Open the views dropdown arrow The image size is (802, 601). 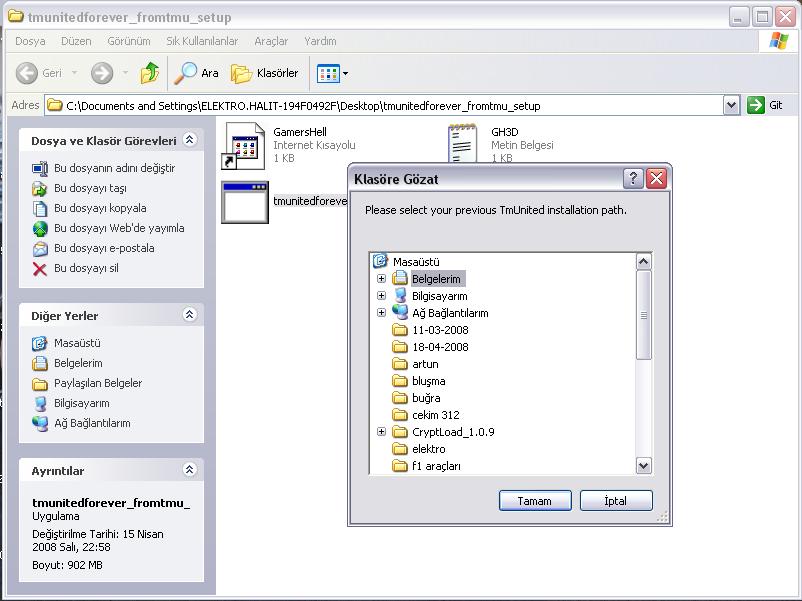coord(345,74)
